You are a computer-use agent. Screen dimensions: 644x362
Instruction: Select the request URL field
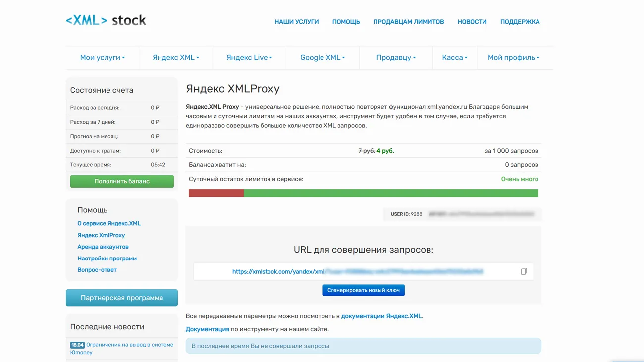[x=357, y=271]
